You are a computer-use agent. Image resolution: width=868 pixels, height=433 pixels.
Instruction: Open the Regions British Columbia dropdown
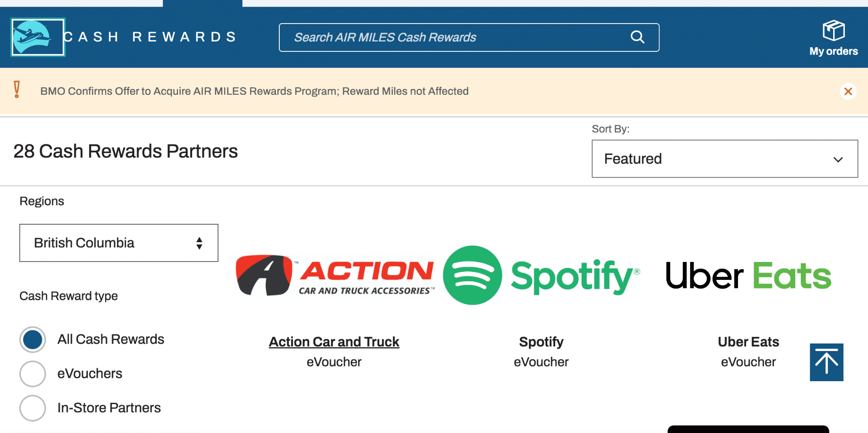point(119,243)
